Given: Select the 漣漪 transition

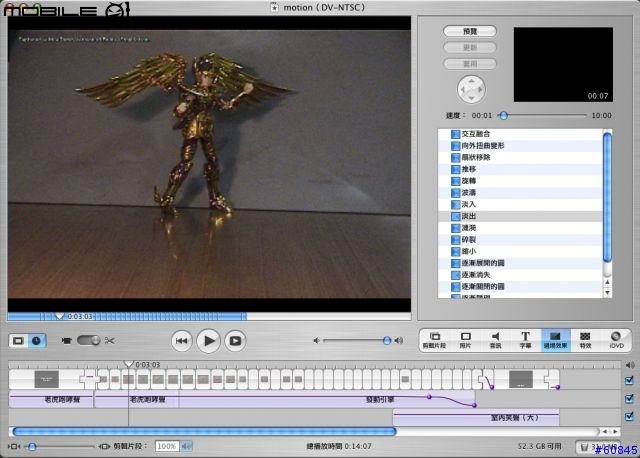Looking at the screenshot, I should pos(520,228).
